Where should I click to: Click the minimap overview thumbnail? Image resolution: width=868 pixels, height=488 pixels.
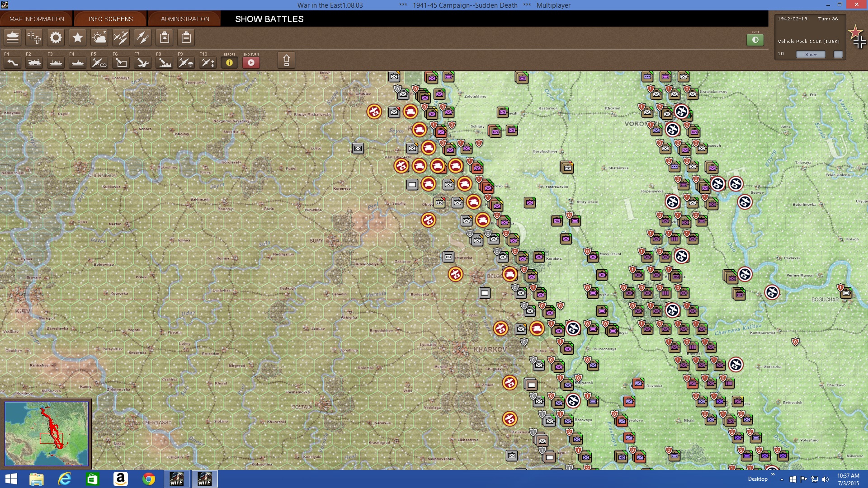pos(46,434)
